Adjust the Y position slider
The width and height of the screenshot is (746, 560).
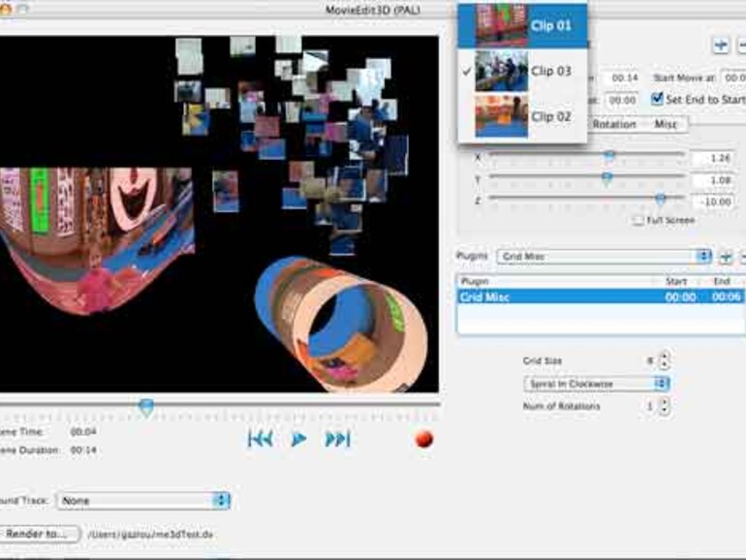[x=606, y=177]
